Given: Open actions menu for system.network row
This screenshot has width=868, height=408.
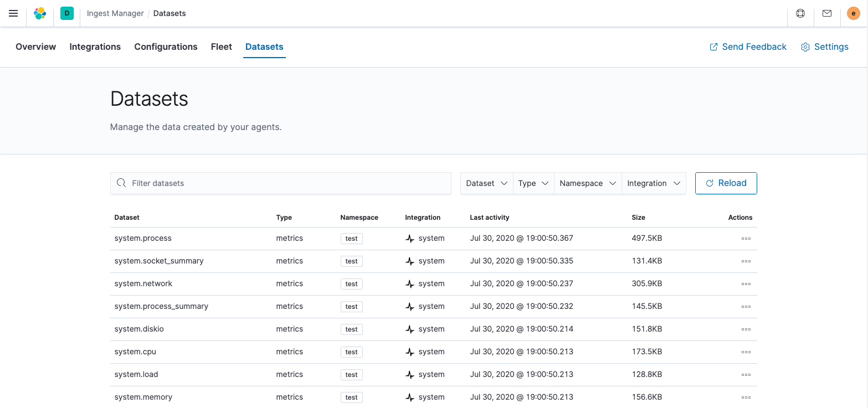Looking at the screenshot, I should coord(746,284).
